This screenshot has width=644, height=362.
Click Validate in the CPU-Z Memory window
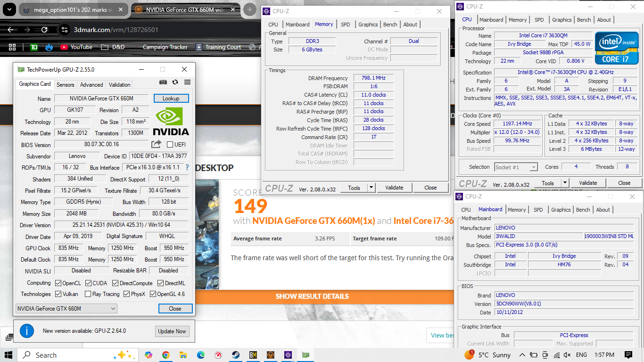(394, 188)
